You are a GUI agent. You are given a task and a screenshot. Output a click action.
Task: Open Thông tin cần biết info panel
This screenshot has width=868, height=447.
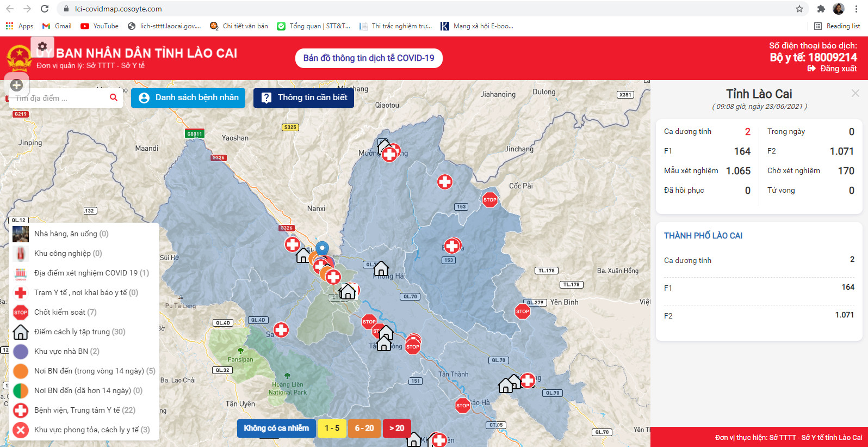pos(303,97)
